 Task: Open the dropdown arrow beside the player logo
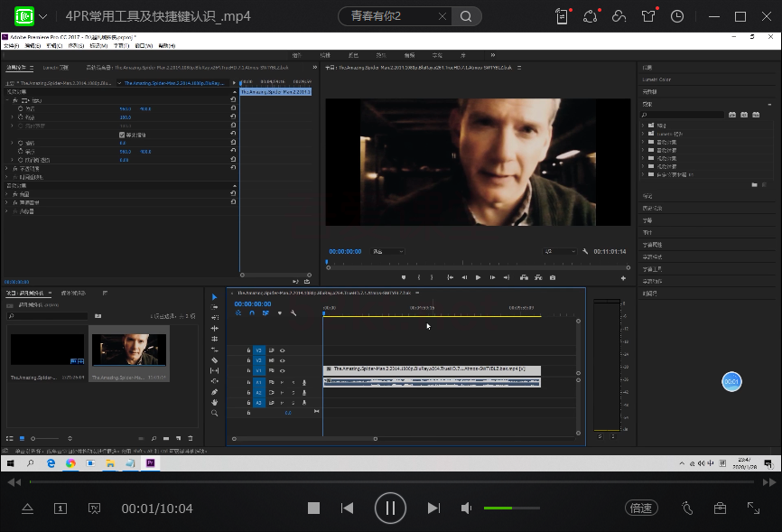(x=43, y=16)
